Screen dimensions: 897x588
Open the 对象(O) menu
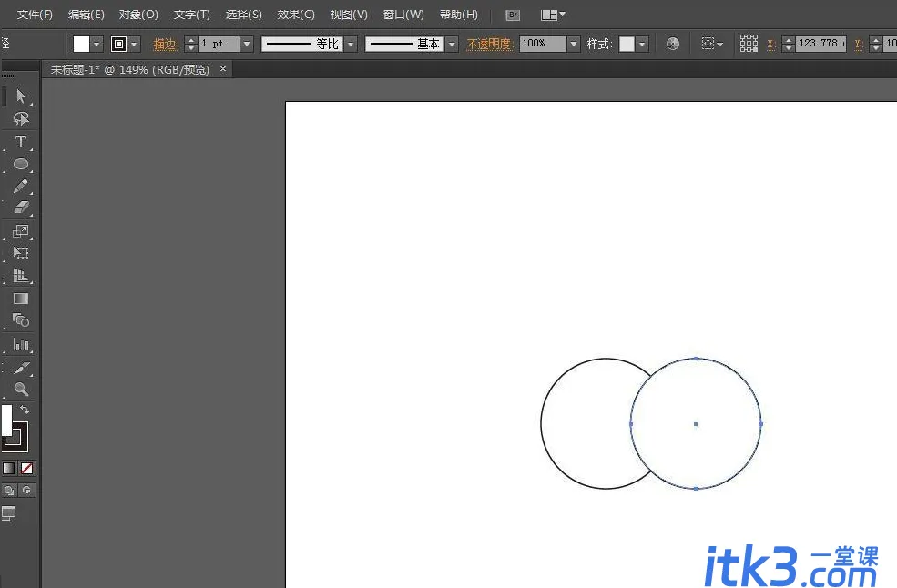click(139, 15)
